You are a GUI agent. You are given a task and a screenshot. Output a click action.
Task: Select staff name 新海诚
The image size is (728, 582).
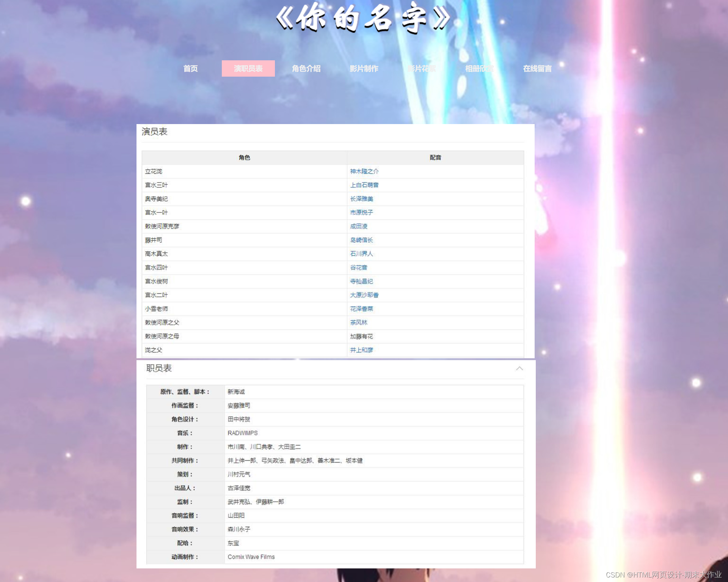(x=236, y=392)
